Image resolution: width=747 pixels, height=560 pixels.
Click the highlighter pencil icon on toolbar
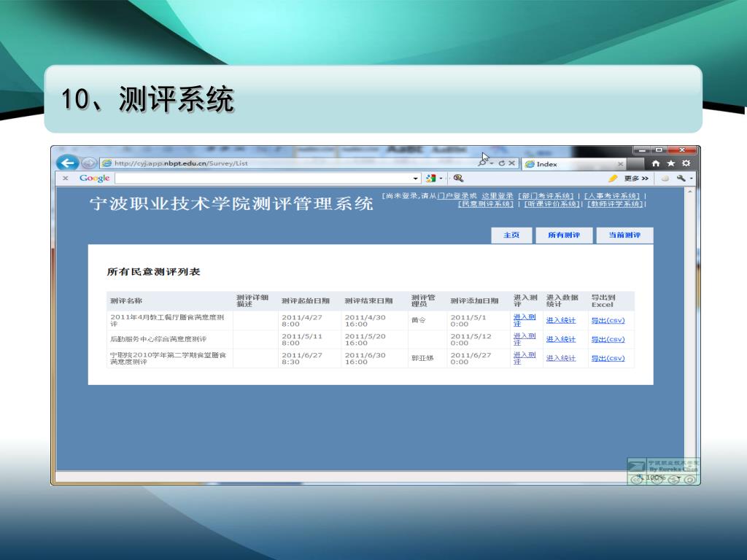[x=613, y=178]
